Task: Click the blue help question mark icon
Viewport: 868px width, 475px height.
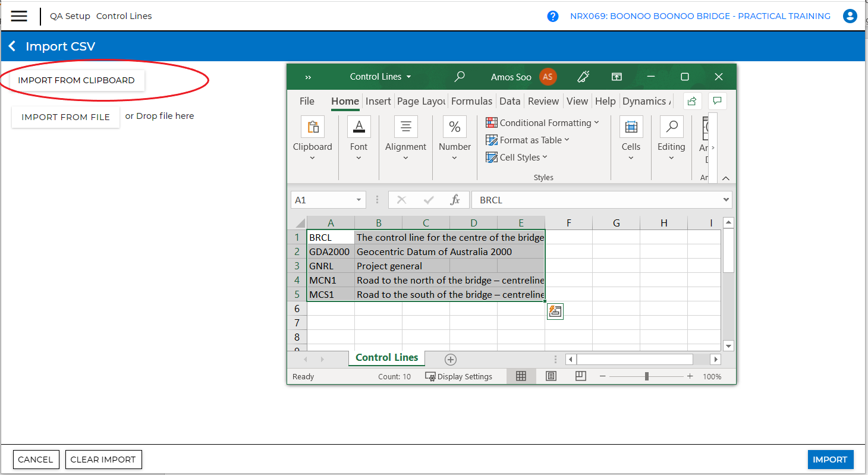Action: (x=553, y=16)
